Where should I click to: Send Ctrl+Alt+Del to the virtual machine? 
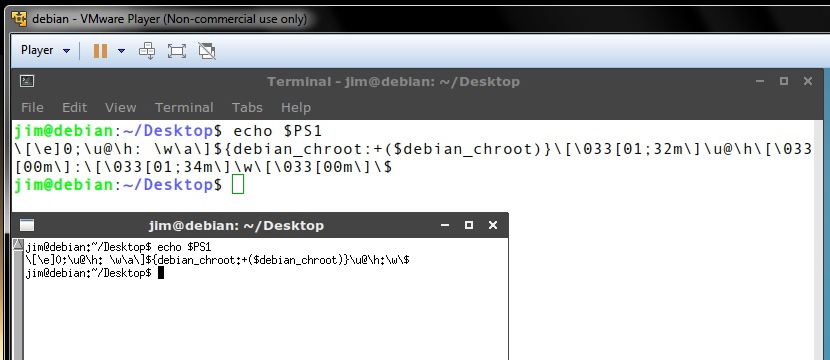pyautogui.click(x=147, y=51)
